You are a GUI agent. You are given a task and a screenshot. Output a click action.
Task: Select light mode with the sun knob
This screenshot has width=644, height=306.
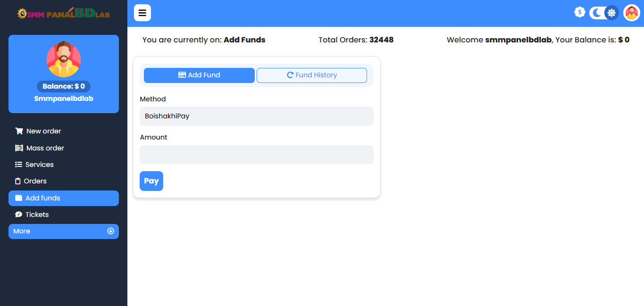pos(611,13)
